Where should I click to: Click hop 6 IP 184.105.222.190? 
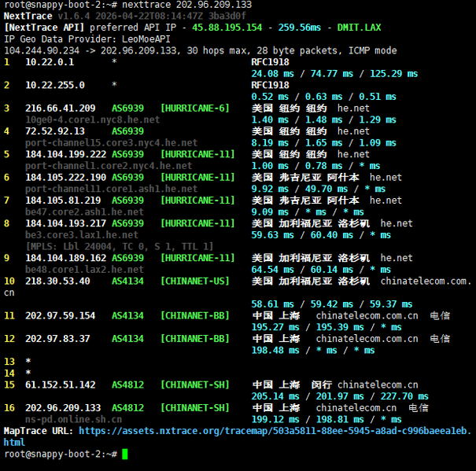click(65, 178)
